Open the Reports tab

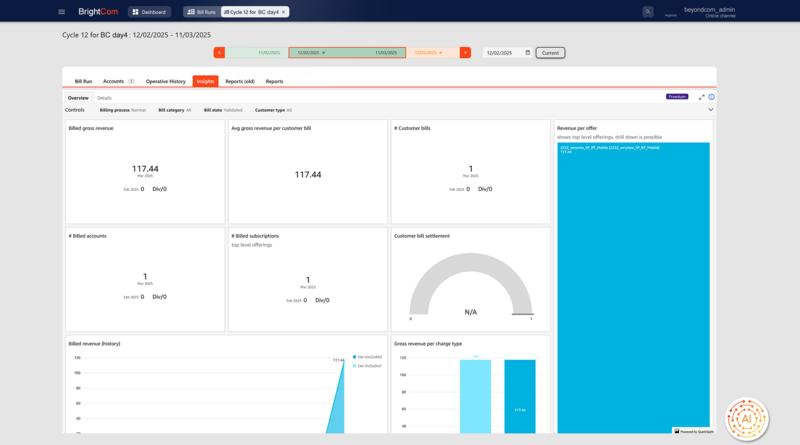point(274,81)
